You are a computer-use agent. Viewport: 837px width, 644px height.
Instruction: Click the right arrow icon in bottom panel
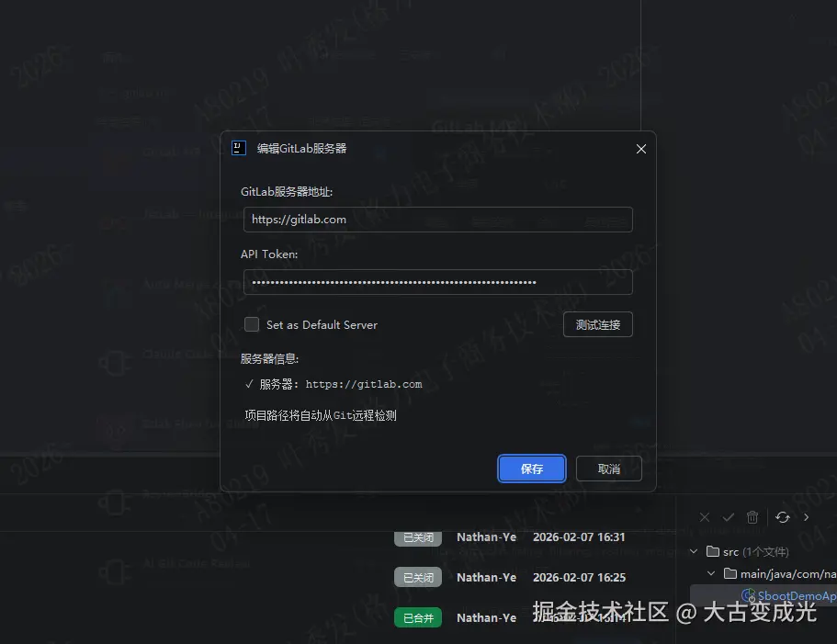pos(807,517)
